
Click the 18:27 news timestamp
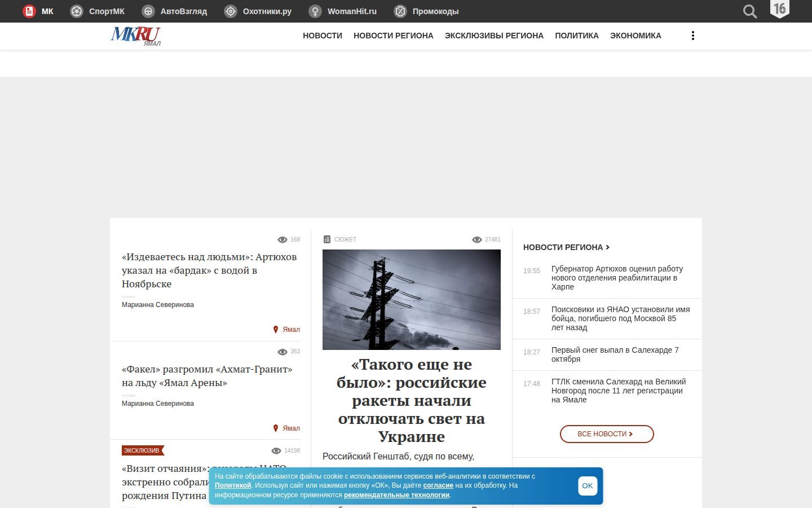click(532, 352)
